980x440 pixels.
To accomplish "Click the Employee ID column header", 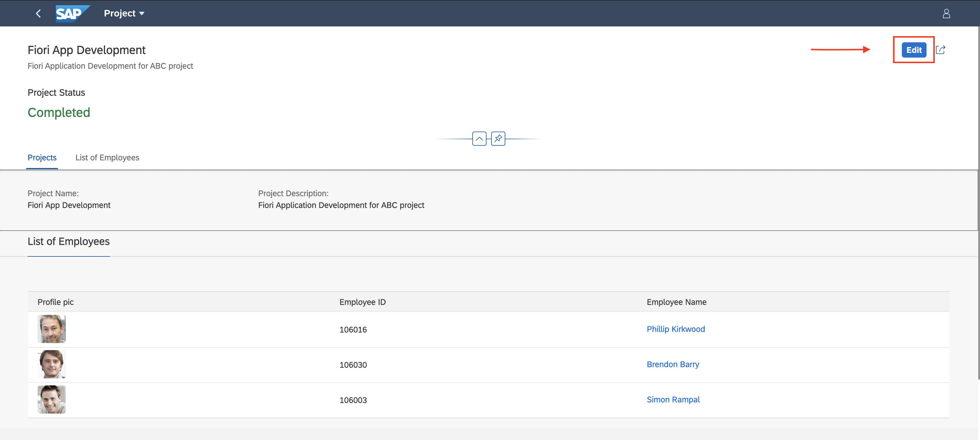I will 362,302.
